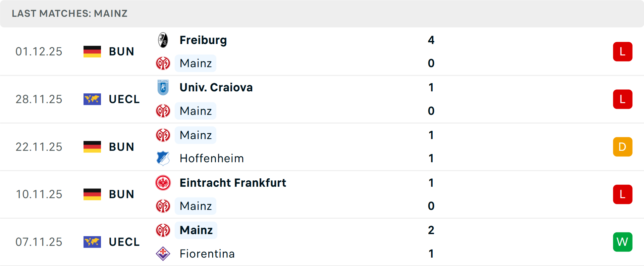Click the score 4 in Freiburg match
644x266 pixels.
pos(431,40)
